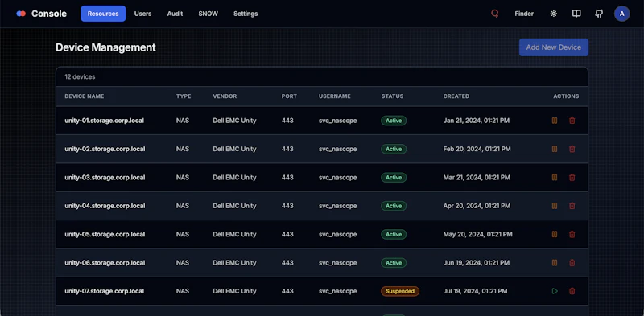Delete device unity-05.storage.corp.local
Screen dimensions: 644x316
coord(572,234)
